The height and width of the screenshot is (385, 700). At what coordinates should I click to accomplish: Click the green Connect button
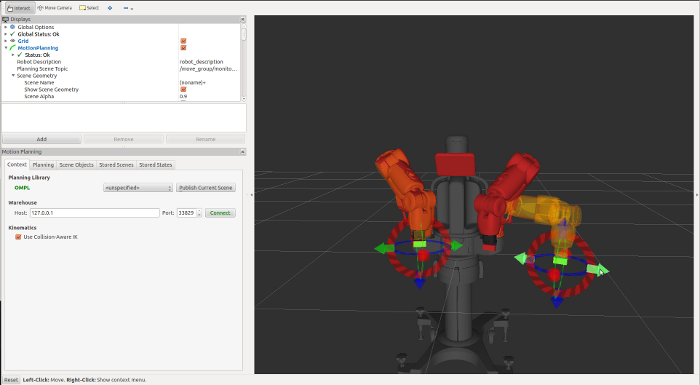click(x=220, y=213)
